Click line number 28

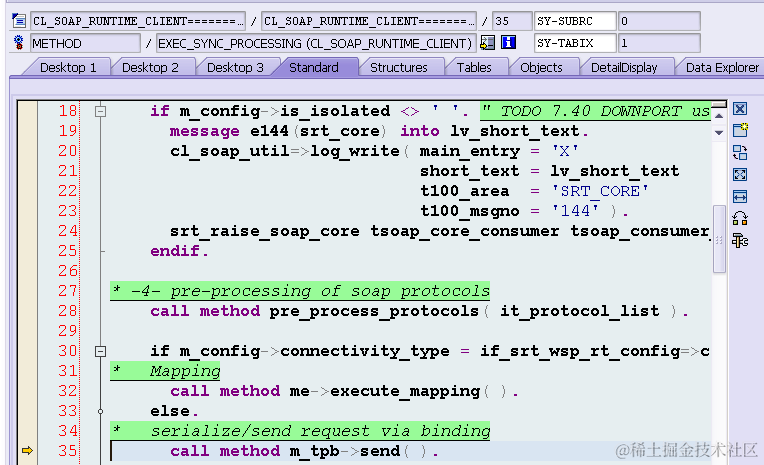(67, 310)
